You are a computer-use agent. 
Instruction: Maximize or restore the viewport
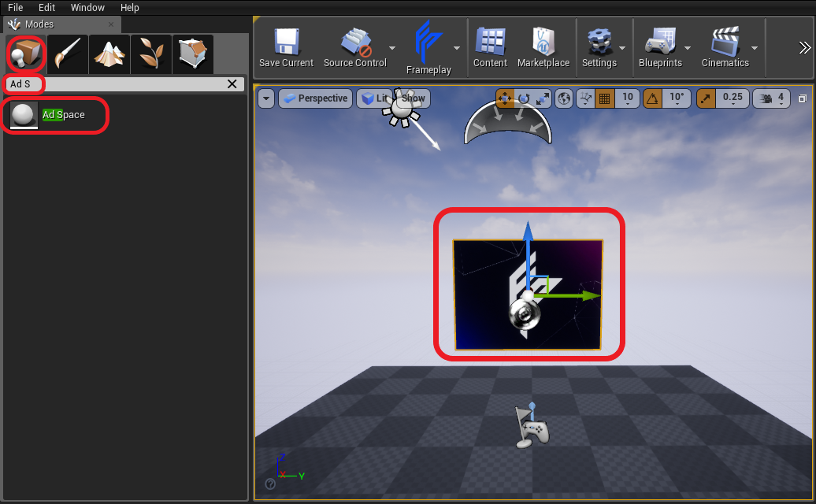click(x=803, y=98)
